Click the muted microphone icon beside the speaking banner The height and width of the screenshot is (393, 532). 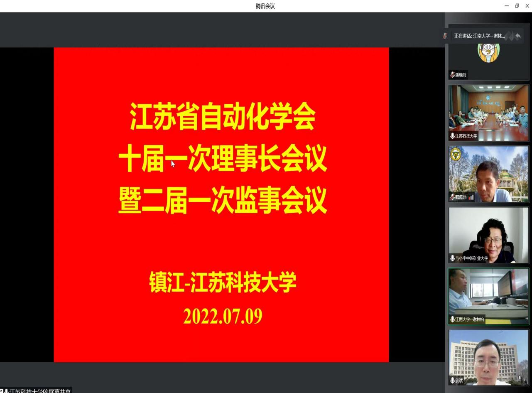(445, 35)
